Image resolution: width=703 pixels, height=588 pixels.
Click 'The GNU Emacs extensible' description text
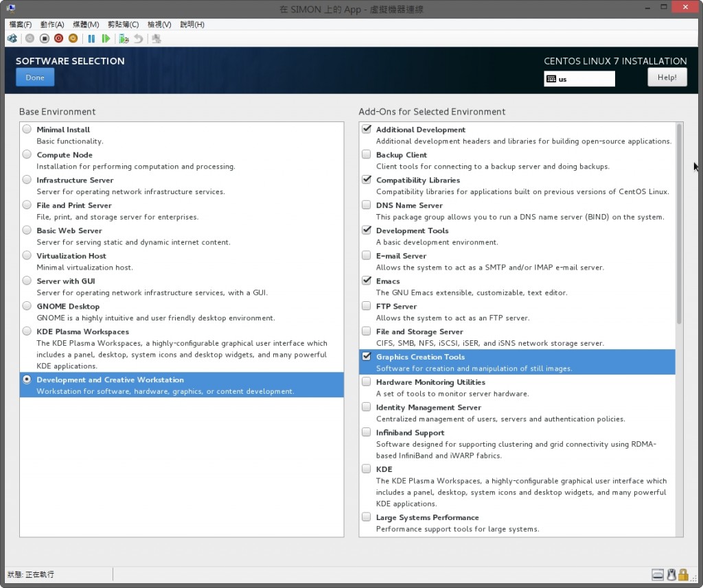click(472, 293)
